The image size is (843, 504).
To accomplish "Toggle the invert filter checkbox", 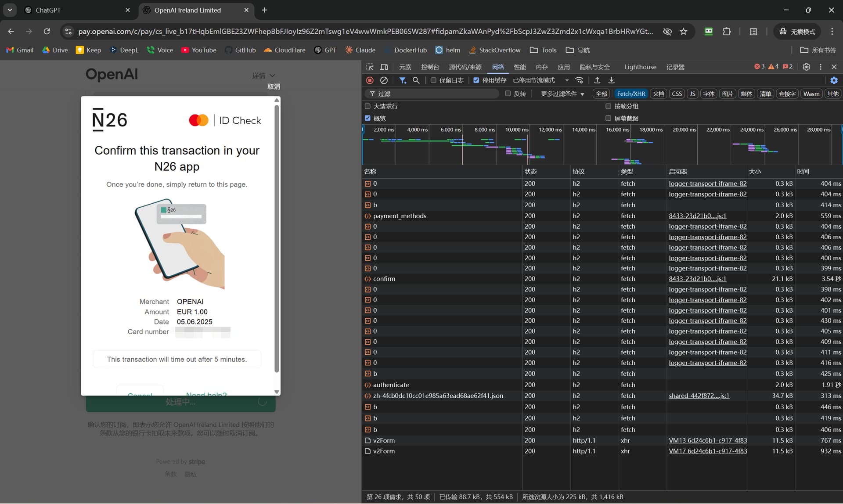I will pyautogui.click(x=508, y=94).
